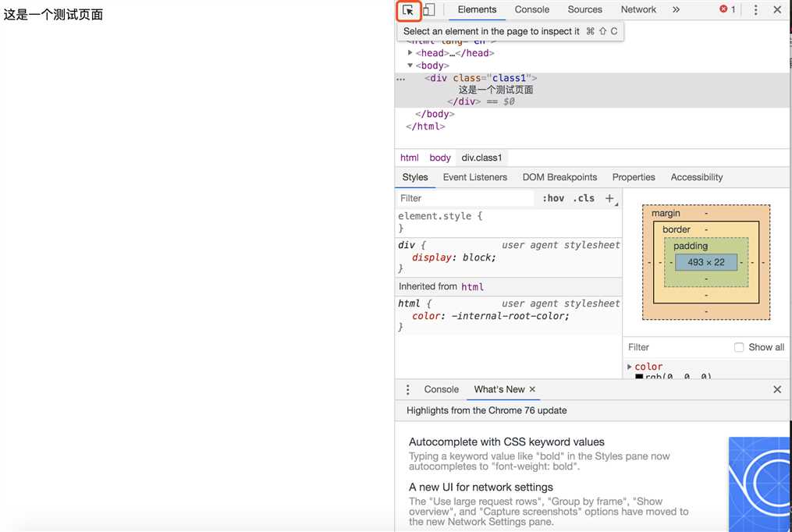
Task: Click the -internal-root-color value
Action: click(x=509, y=316)
